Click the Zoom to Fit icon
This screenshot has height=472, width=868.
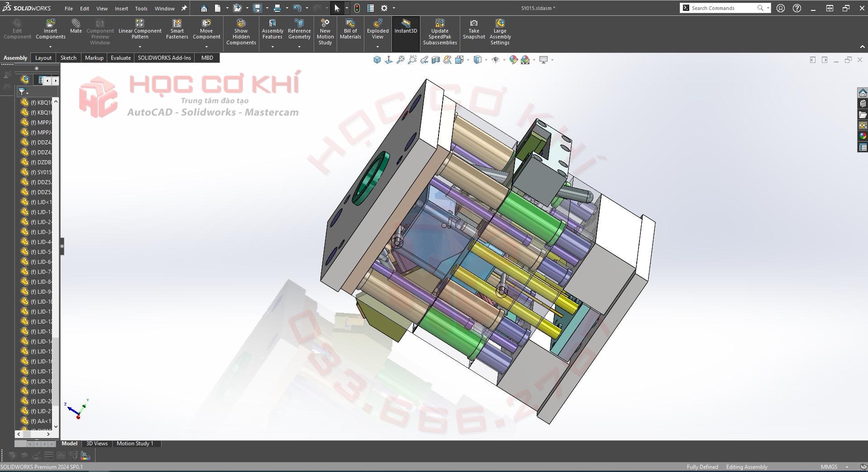401,60
